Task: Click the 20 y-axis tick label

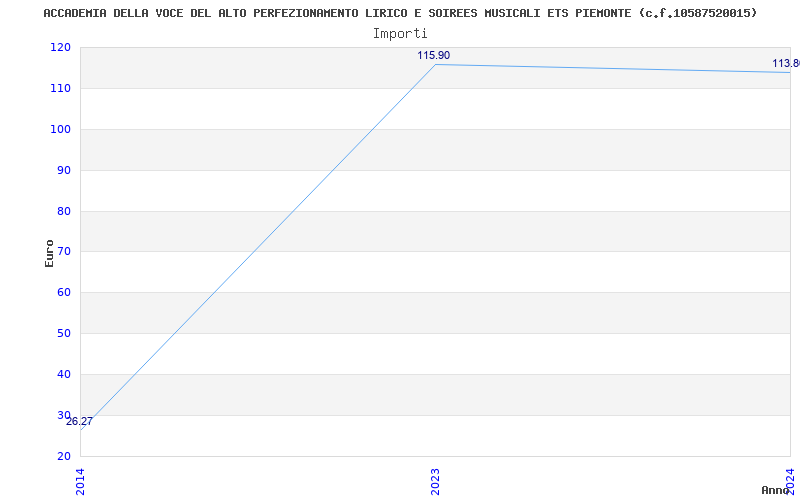Action: pos(64,456)
